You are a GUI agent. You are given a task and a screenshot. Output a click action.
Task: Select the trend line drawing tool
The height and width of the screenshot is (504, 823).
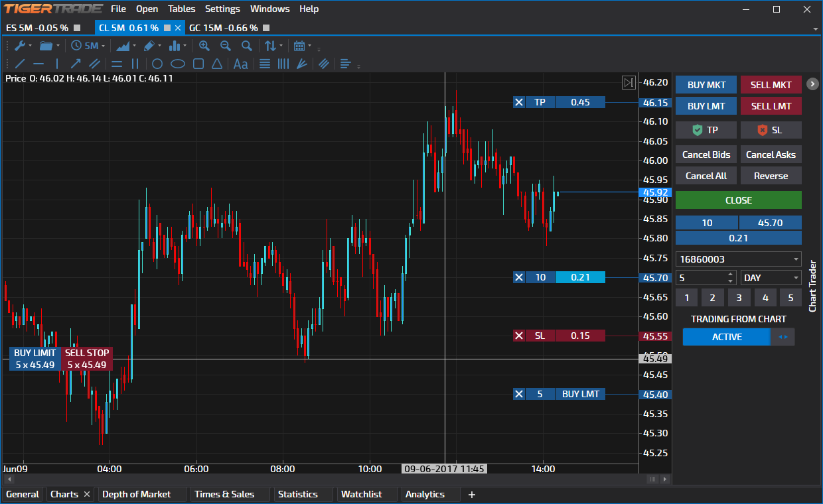click(x=19, y=63)
